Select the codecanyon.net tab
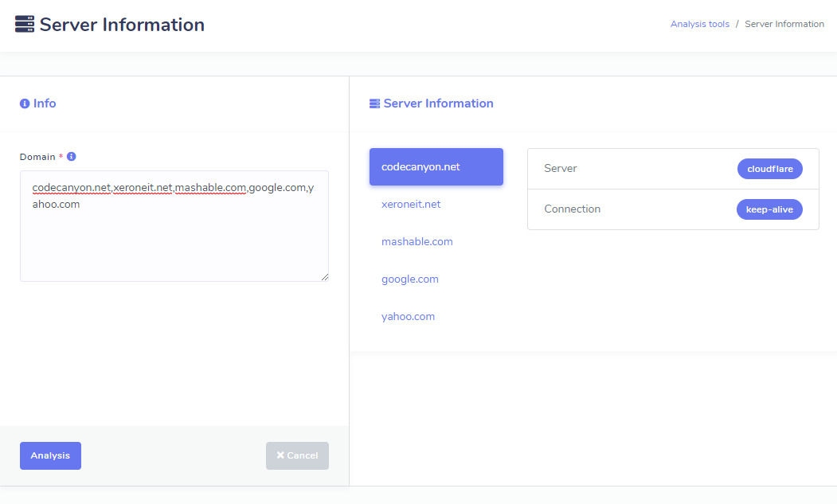This screenshot has width=837, height=504. 436,167
